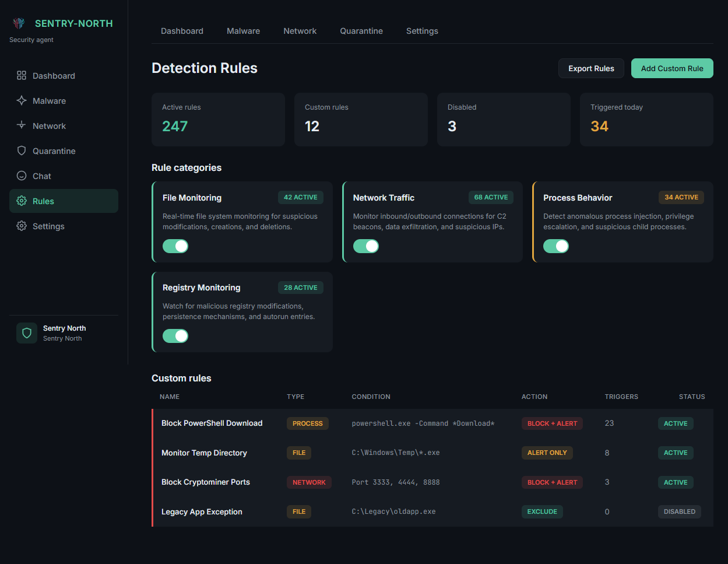Click the PROCESS type tag
The image size is (728, 564).
(x=307, y=423)
